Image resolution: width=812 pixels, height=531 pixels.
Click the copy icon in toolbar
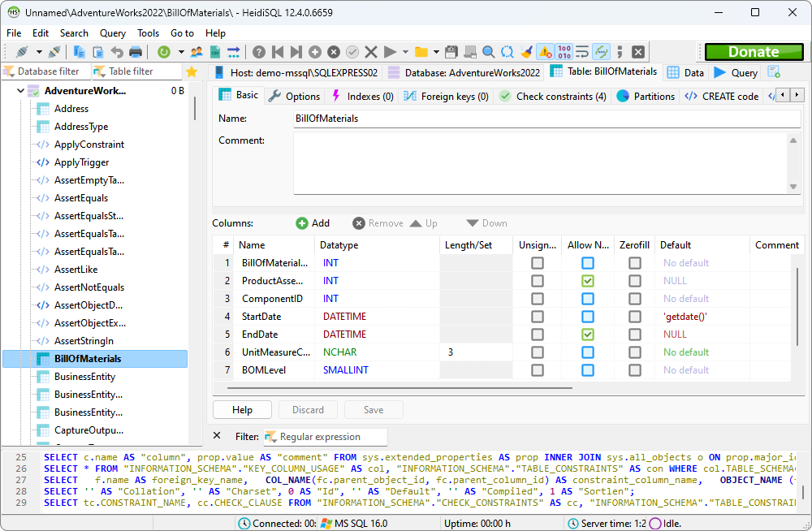tap(80, 52)
